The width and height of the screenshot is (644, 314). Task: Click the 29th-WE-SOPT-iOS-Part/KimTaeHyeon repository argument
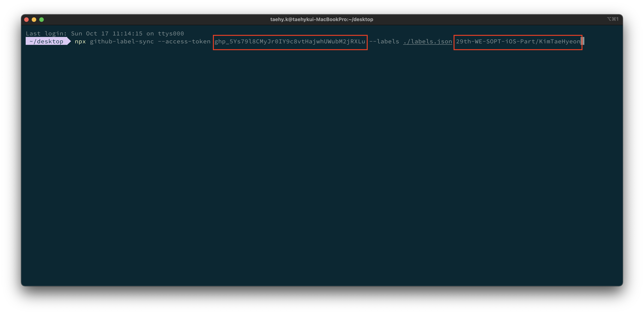click(x=518, y=41)
